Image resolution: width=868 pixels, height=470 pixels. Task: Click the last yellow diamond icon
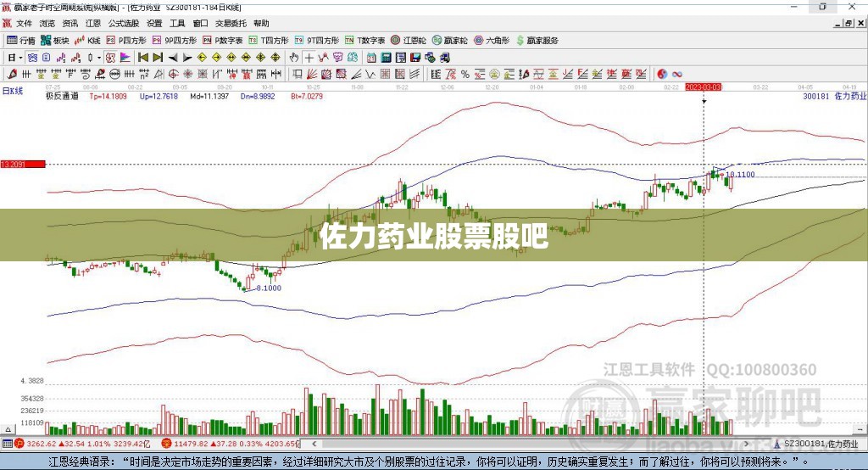coord(275,58)
